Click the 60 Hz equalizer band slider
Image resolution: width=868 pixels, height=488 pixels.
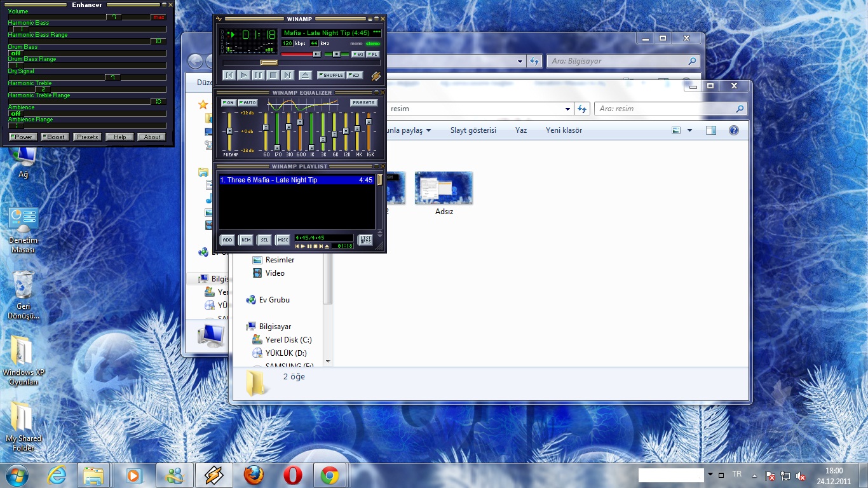point(266,132)
